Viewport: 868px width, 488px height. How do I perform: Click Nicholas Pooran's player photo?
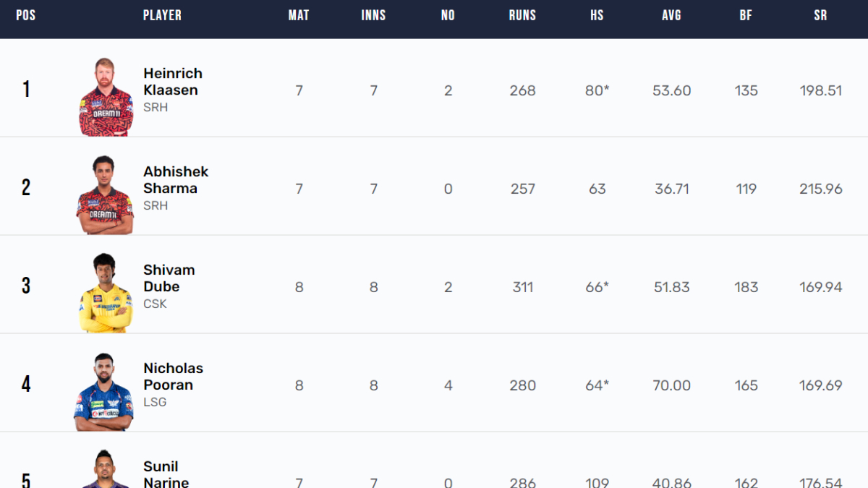[104, 392]
